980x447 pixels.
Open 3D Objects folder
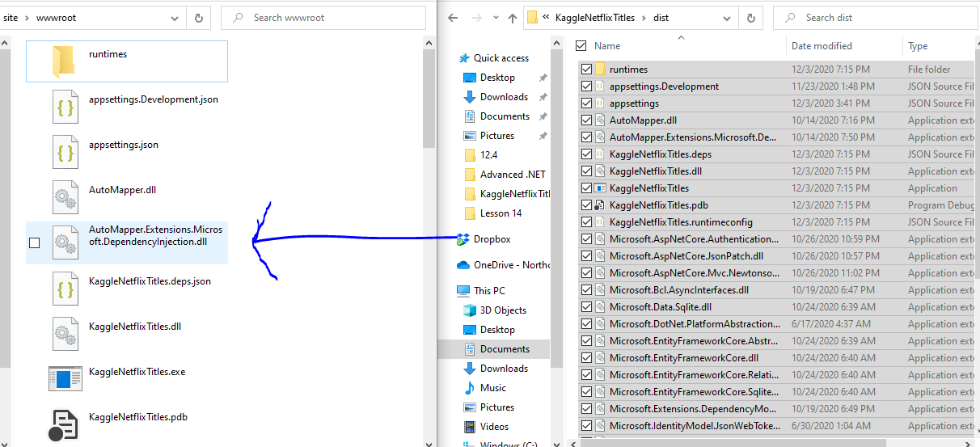pos(503,310)
